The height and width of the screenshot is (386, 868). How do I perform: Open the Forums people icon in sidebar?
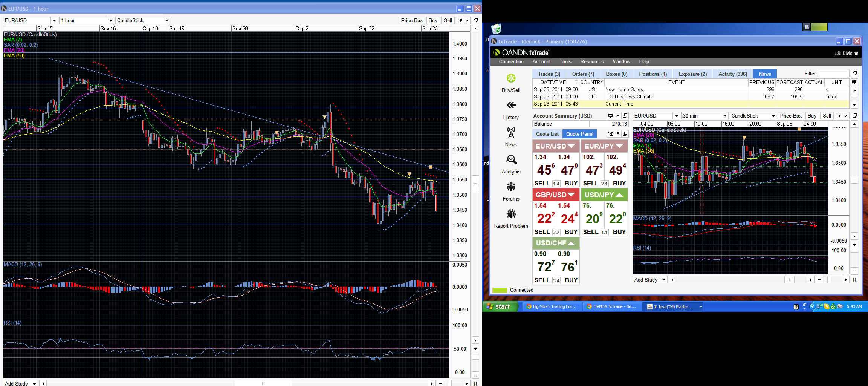(511, 187)
